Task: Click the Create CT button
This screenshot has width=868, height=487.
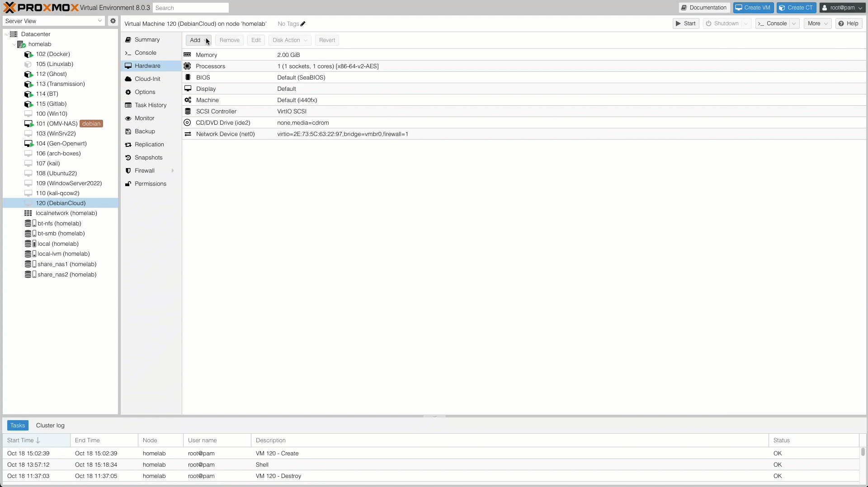Action: (x=796, y=8)
